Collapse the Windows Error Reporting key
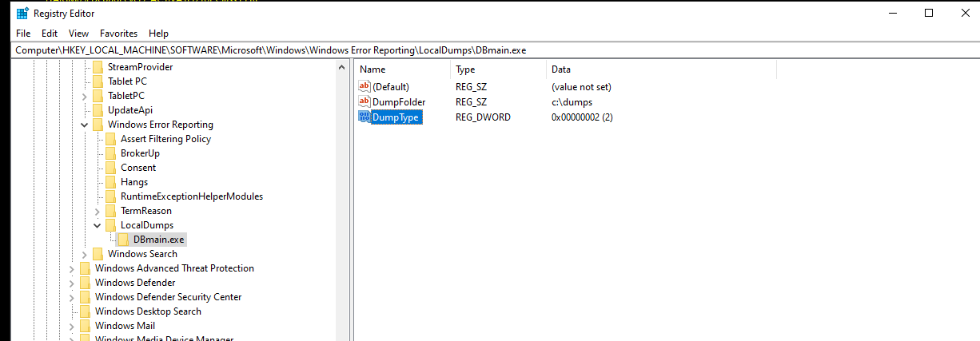The image size is (980, 341). 85,125
